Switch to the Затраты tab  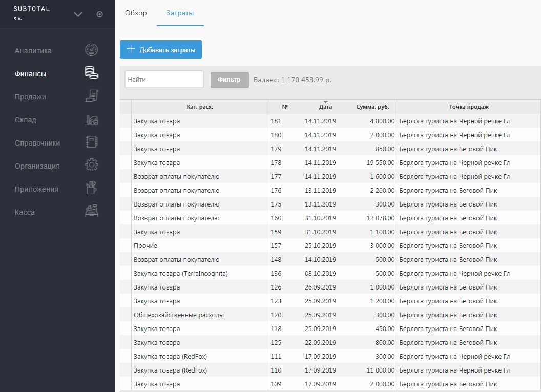pyautogui.click(x=180, y=13)
